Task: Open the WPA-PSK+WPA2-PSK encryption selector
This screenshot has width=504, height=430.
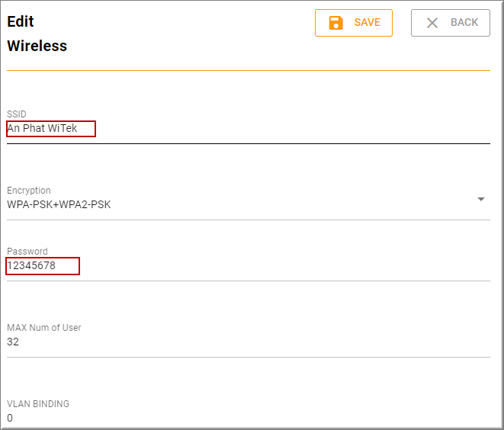Action: [x=229, y=204]
